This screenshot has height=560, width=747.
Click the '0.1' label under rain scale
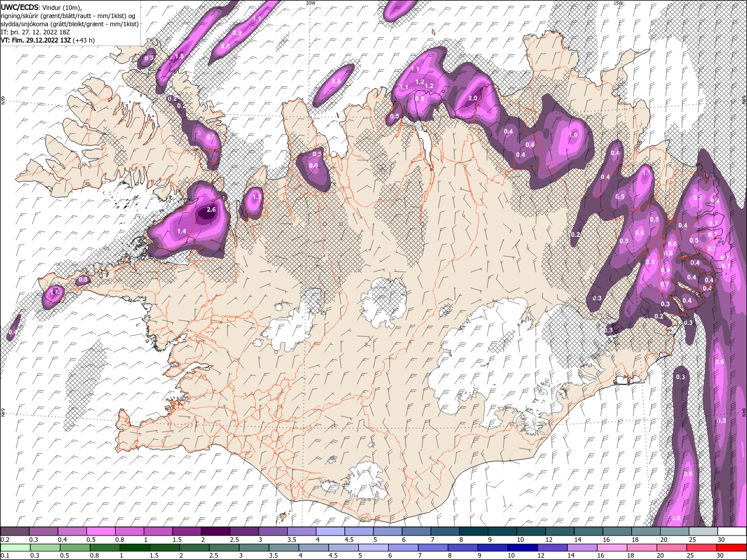(5, 556)
